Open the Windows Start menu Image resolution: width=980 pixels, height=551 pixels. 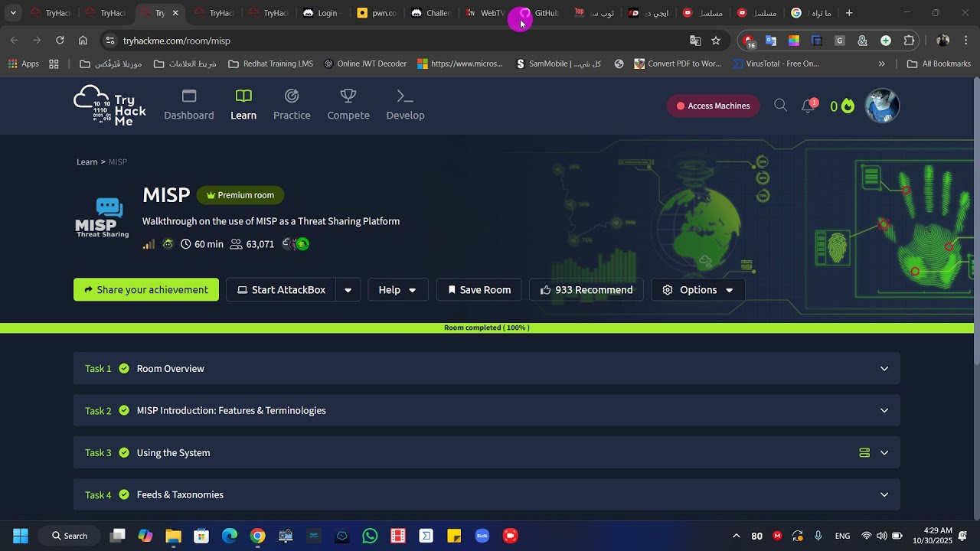click(x=21, y=536)
